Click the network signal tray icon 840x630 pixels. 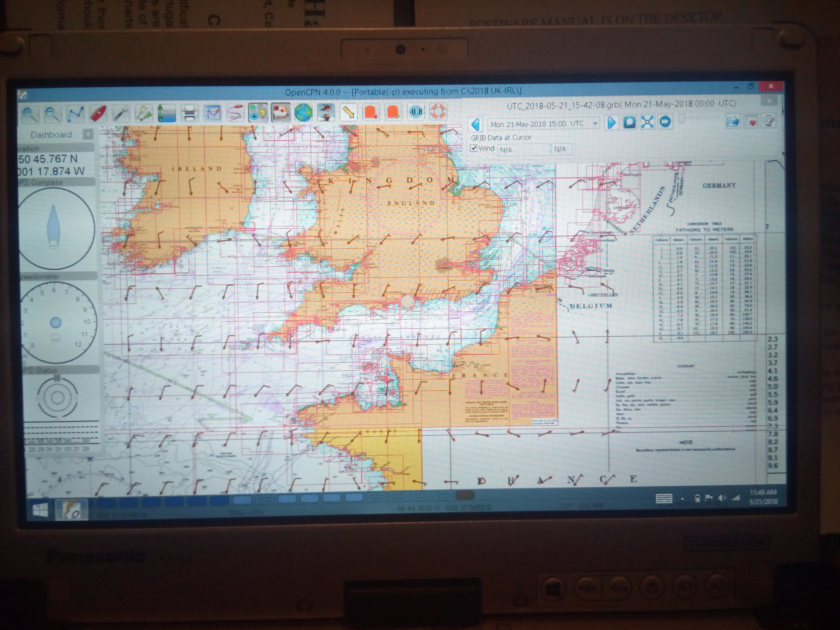pyautogui.click(x=736, y=498)
